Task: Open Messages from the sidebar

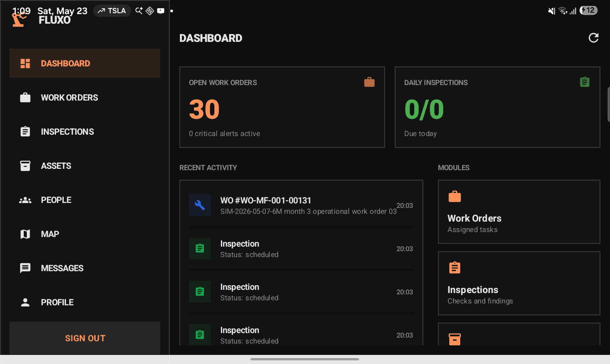Action: pos(85,268)
